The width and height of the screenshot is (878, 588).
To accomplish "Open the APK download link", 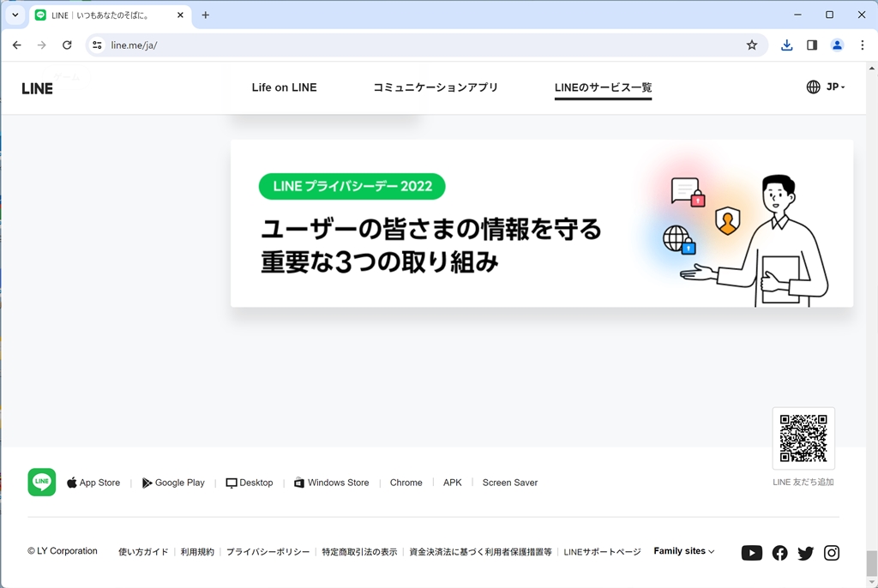I will tap(453, 483).
